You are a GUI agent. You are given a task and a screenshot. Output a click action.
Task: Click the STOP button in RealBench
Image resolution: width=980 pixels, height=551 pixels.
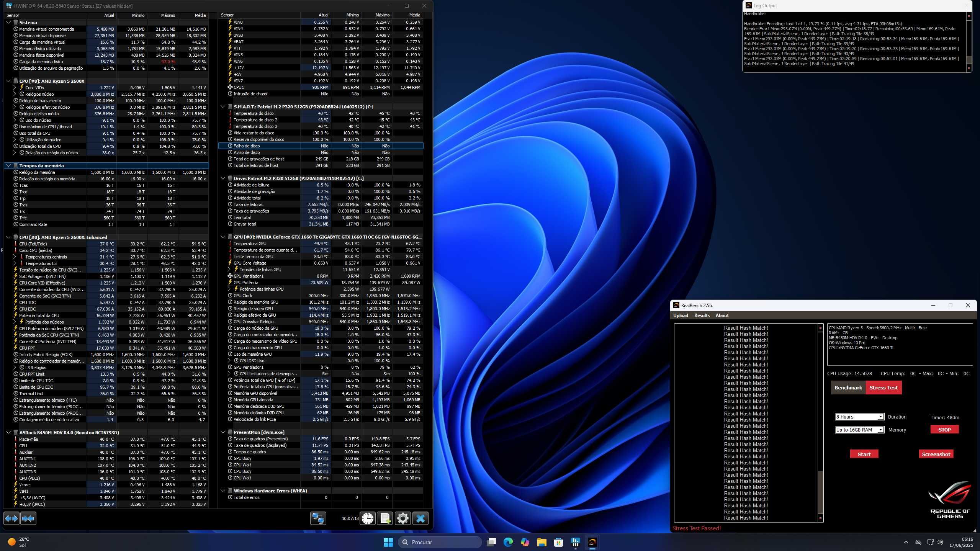pos(944,430)
